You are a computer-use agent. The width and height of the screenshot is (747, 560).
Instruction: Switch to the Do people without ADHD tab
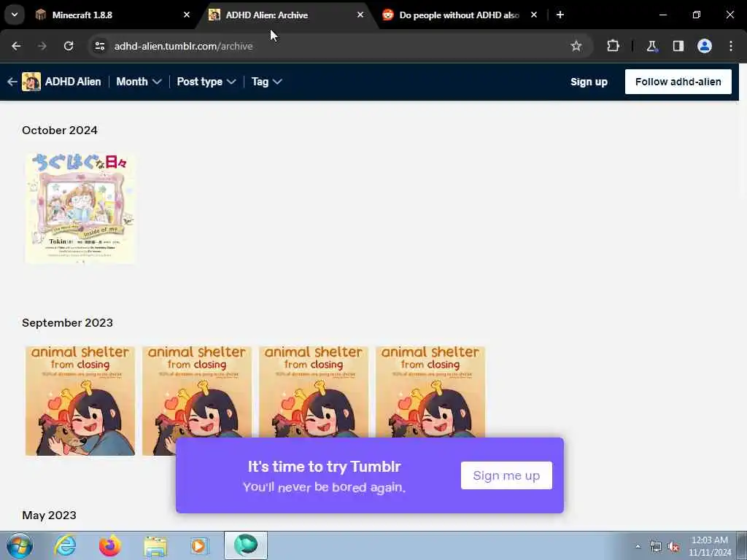(460, 15)
